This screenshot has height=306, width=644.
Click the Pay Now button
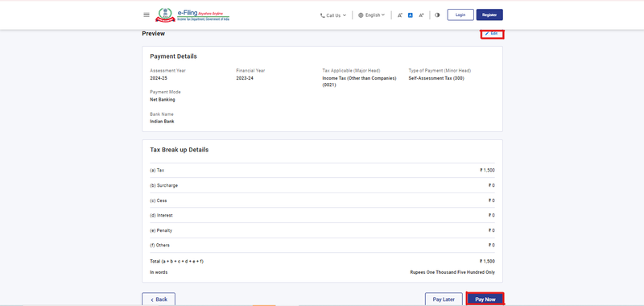click(485, 300)
